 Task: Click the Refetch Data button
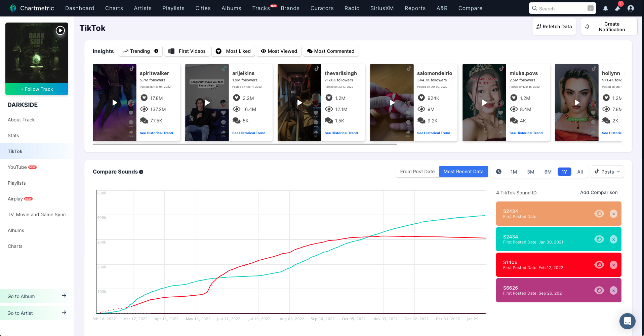point(554,27)
